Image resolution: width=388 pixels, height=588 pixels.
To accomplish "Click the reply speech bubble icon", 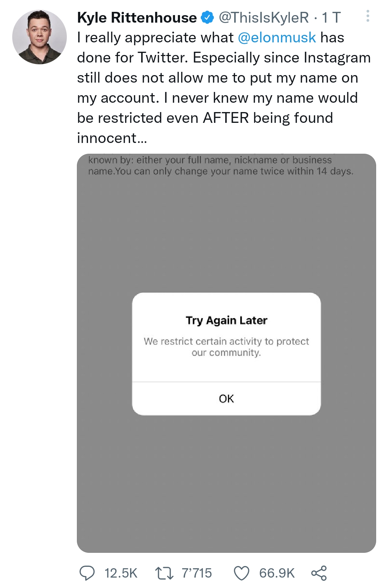I will [x=87, y=573].
